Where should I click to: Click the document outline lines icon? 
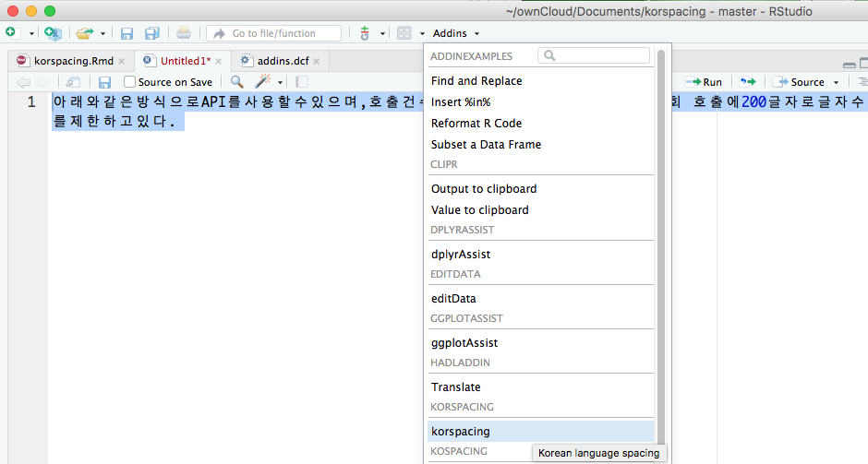[x=862, y=82]
